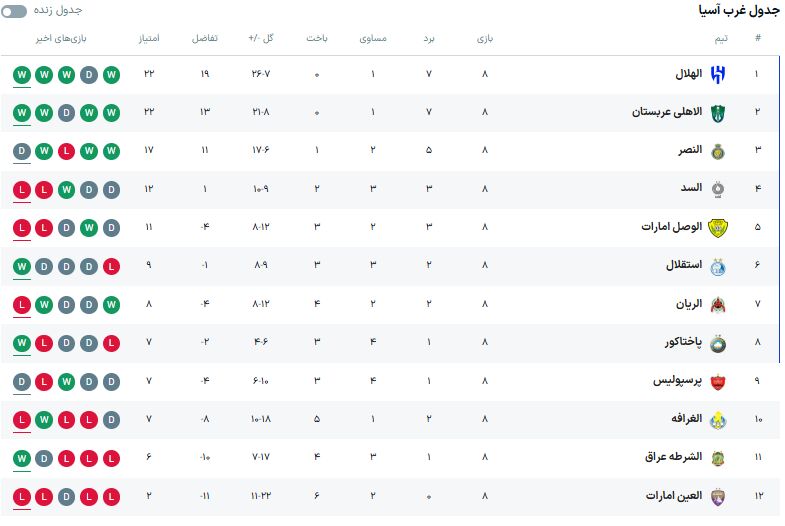The image size is (785, 526).
Task: Click the الوصل امارات yellow crest
Action: pos(718,228)
